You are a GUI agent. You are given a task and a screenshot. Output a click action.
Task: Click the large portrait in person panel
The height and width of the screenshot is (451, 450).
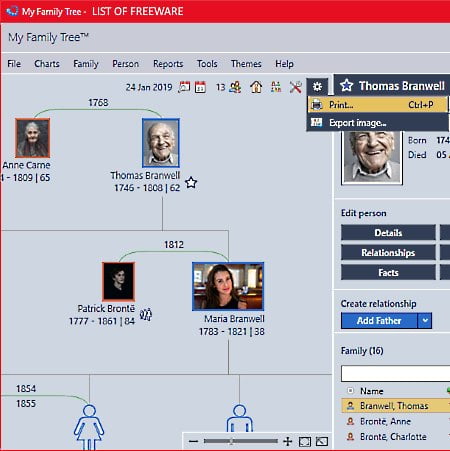coord(372,157)
